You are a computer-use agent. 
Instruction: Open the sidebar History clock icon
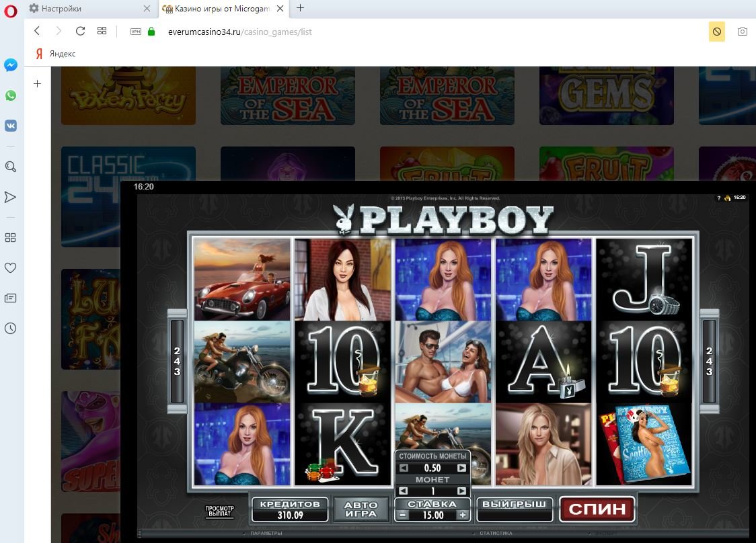click(11, 329)
